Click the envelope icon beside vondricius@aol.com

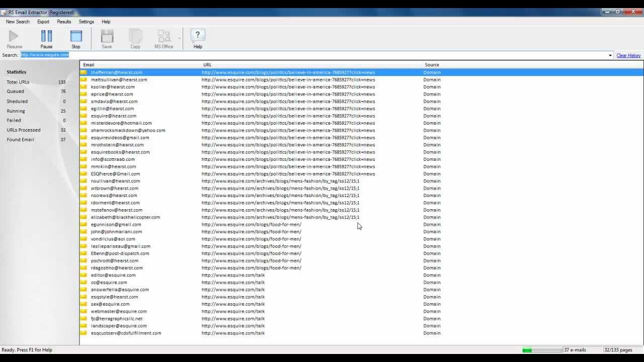pyautogui.click(x=84, y=239)
